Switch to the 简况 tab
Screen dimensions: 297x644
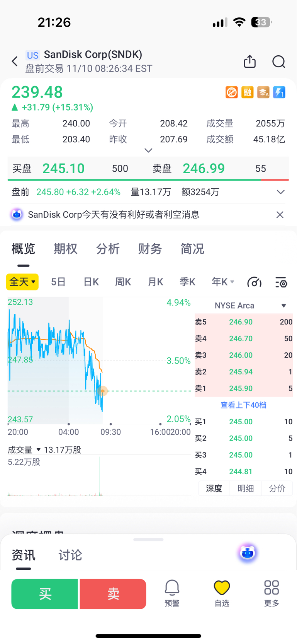[192, 249]
